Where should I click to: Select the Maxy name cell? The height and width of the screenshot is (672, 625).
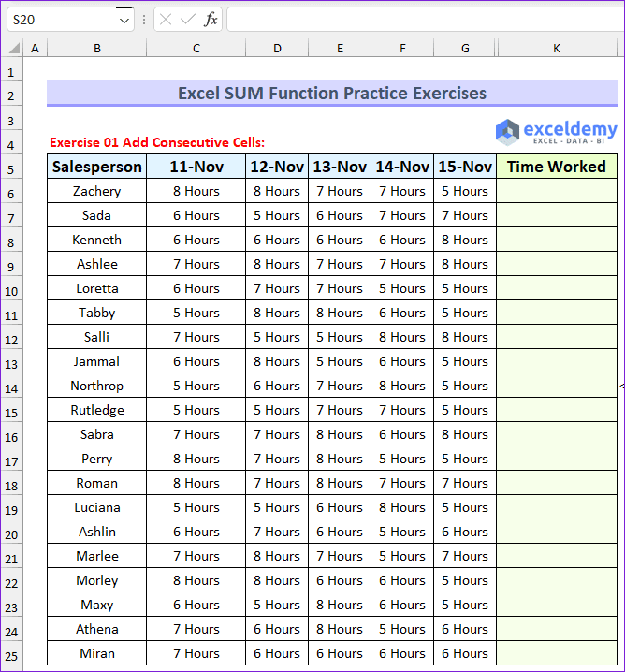(x=96, y=605)
